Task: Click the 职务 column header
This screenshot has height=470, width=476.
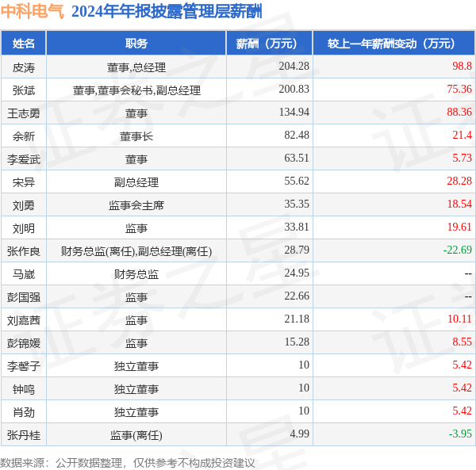Action: click(136, 44)
